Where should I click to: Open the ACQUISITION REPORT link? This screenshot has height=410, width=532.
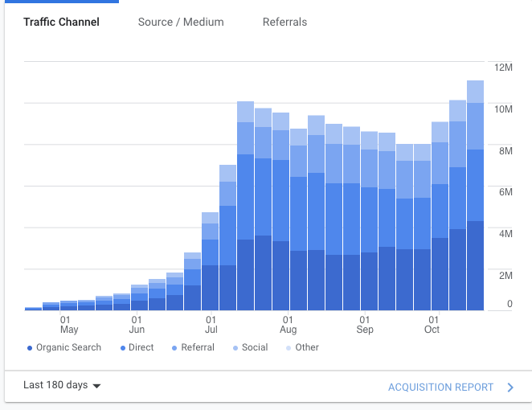[x=440, y=387]
